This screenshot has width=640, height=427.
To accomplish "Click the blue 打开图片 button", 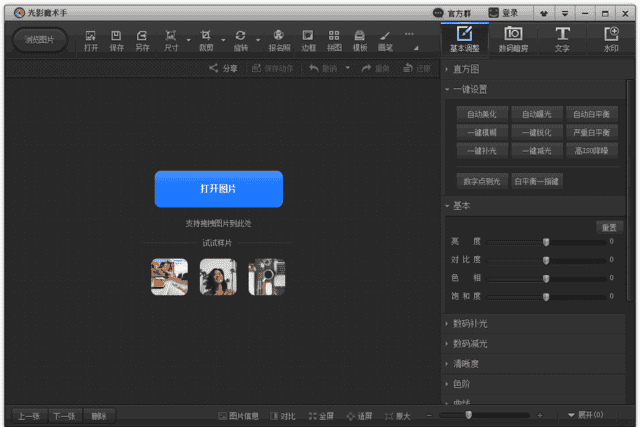I will [218, 189].
